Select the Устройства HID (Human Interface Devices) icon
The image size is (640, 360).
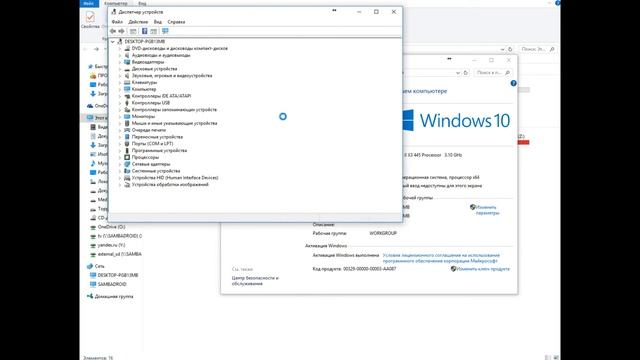click(127, 178)
